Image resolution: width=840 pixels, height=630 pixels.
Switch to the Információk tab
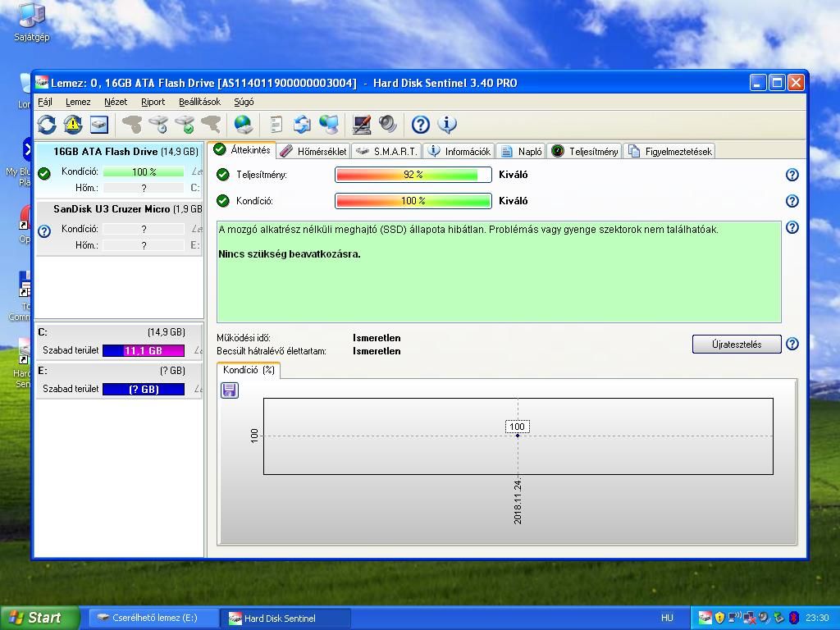[x=459, y=152]
